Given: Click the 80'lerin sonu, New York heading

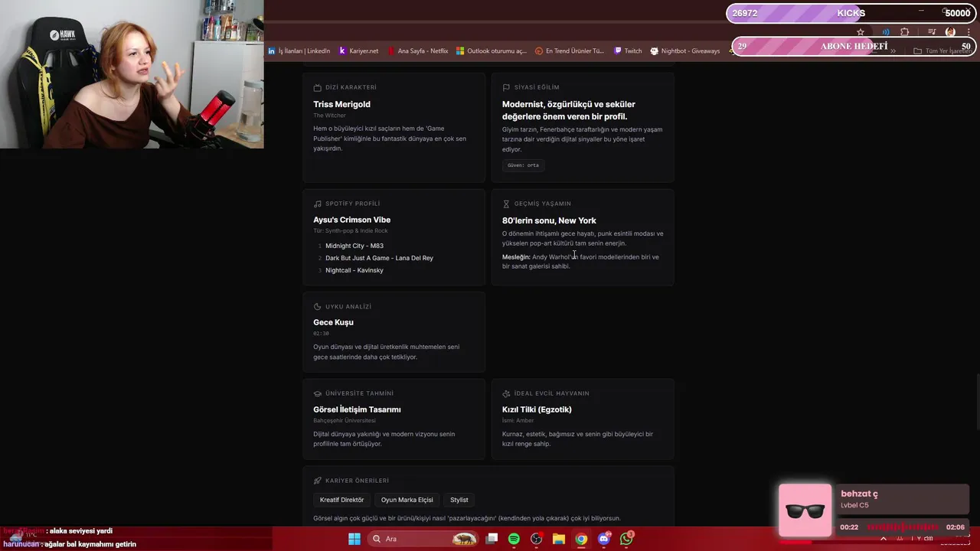Looking at the screenshot, I should tap(549, 220).
